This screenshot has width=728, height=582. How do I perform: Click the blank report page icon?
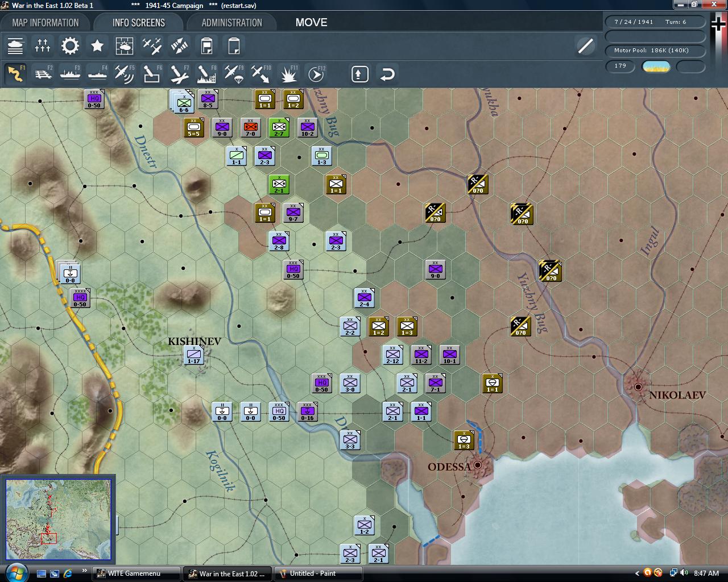tap(234, 45)
